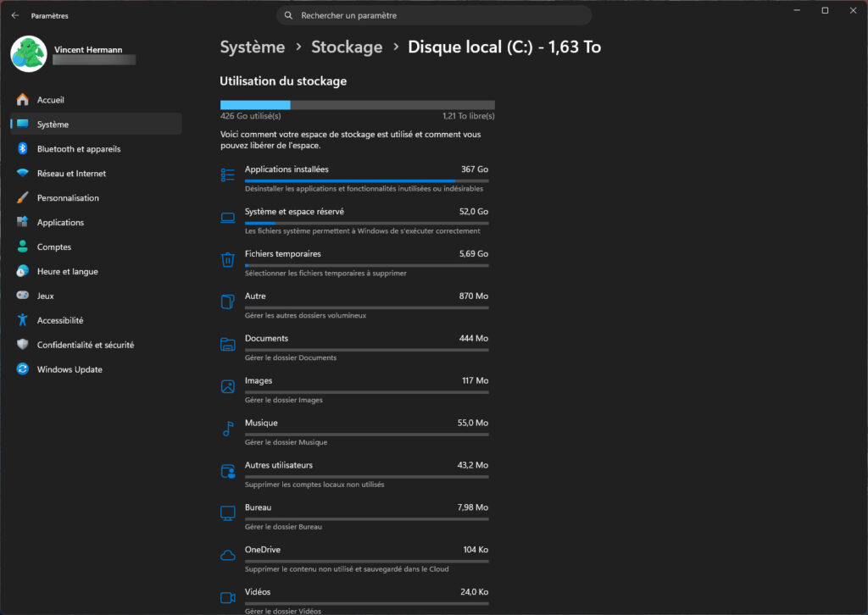The image size is (868, 615).
Task: Click the back arrow icon in title bar
Action: click(15, 15)
